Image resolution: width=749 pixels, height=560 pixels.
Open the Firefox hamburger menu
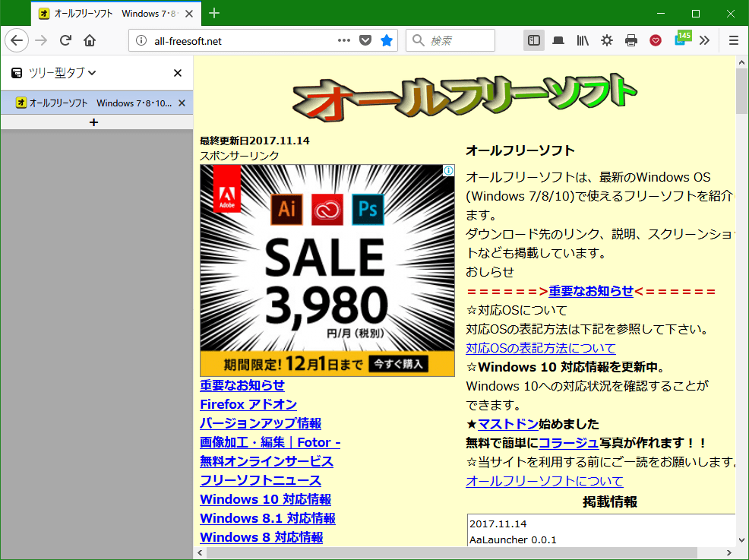[732, 40]
